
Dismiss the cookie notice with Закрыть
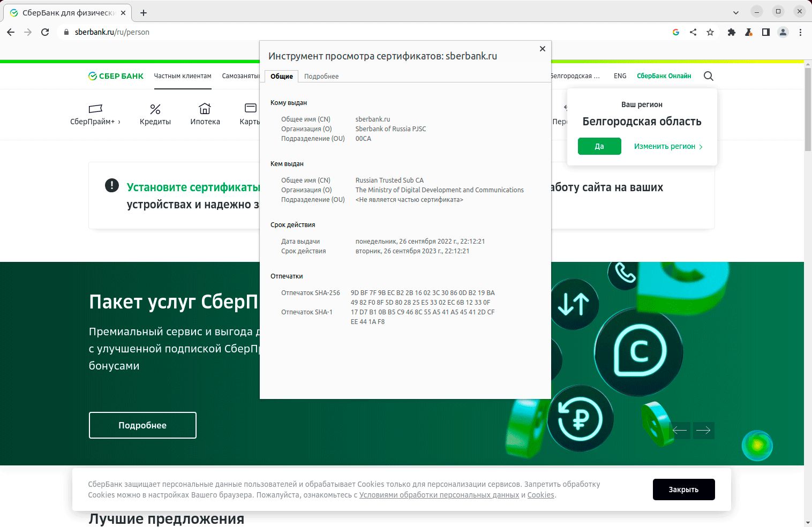coord(684,490)
